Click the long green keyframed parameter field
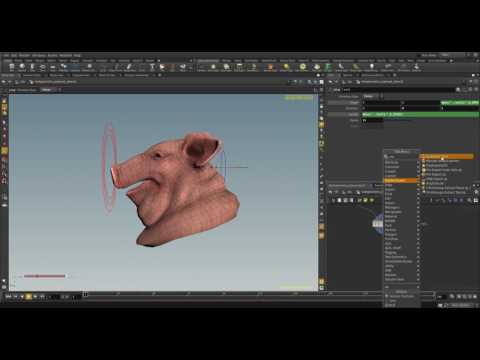Screen dimensions: 480x360 pyautogui.click(x=420, y=114)
